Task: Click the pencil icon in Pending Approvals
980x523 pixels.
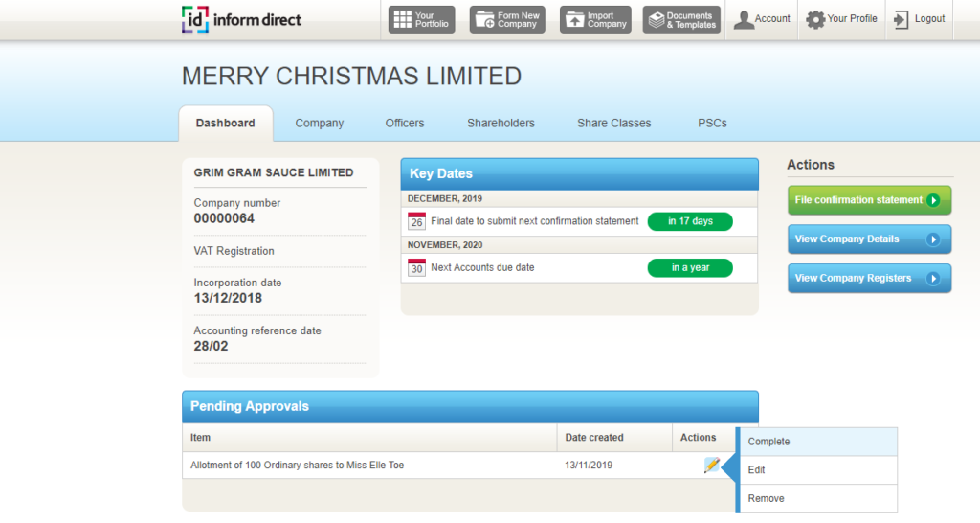Action: [711, 466]
